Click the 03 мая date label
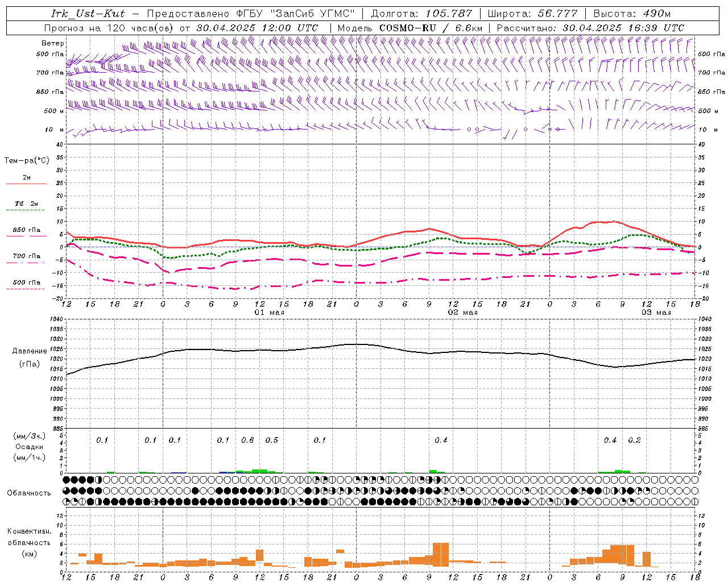 [x=656, y=313]
